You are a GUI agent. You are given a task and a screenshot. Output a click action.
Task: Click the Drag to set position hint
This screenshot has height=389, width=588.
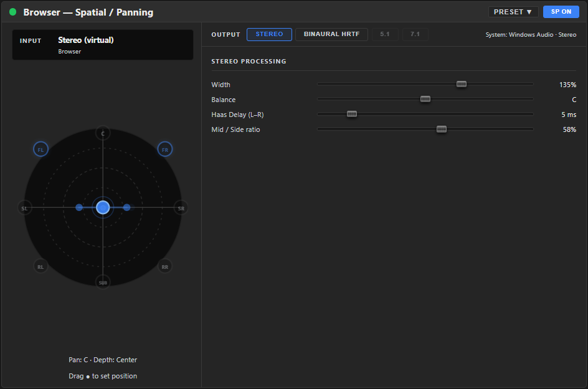(103, 376)
